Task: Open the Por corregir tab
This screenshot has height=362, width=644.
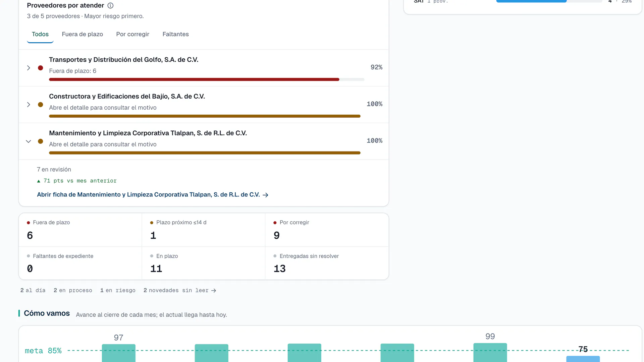Action: [x=132, y=34]
